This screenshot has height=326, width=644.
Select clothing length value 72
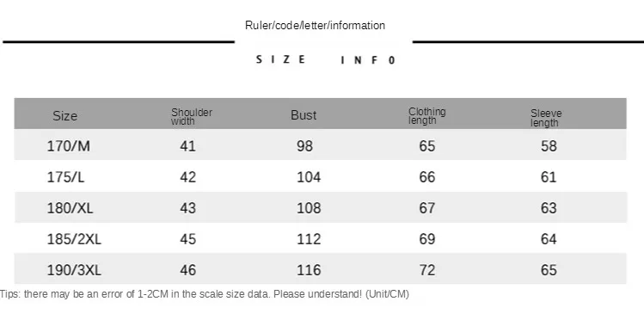(426, 270)
